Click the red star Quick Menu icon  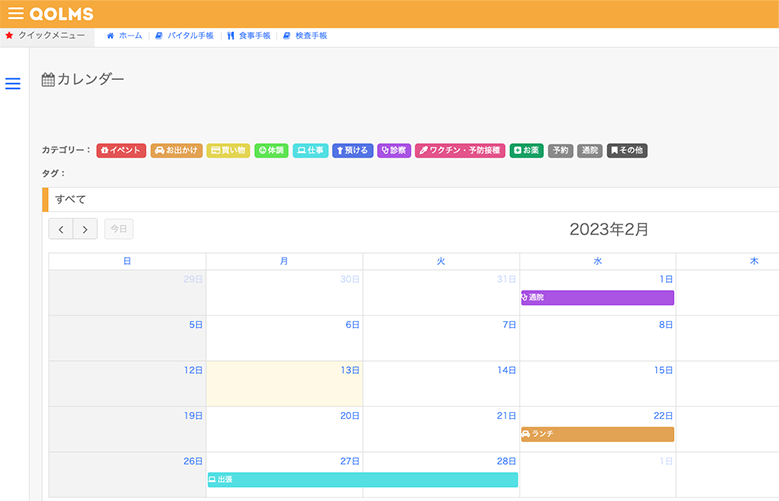pos(9,35)
